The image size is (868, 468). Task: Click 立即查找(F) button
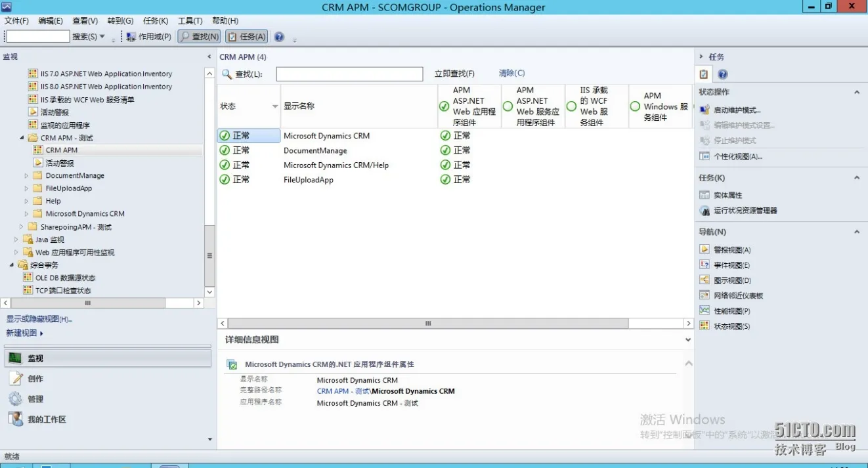[x=454, y=74]
